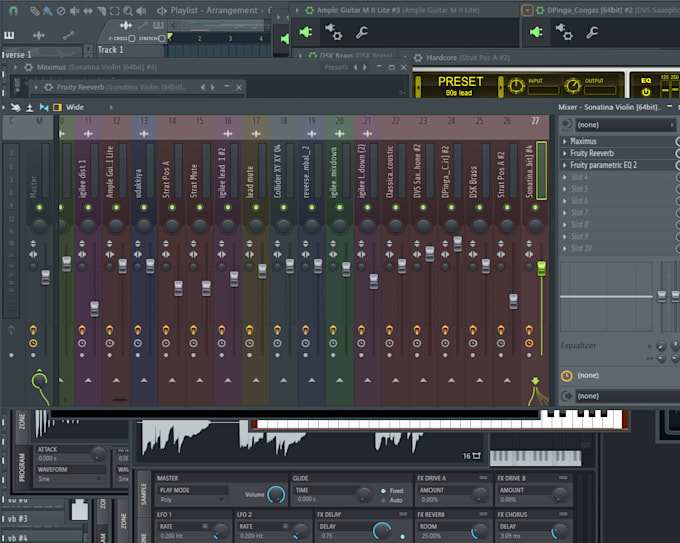Click the mixer multi-touch bird icon
The image size is (680, 543).
point(16,107)
